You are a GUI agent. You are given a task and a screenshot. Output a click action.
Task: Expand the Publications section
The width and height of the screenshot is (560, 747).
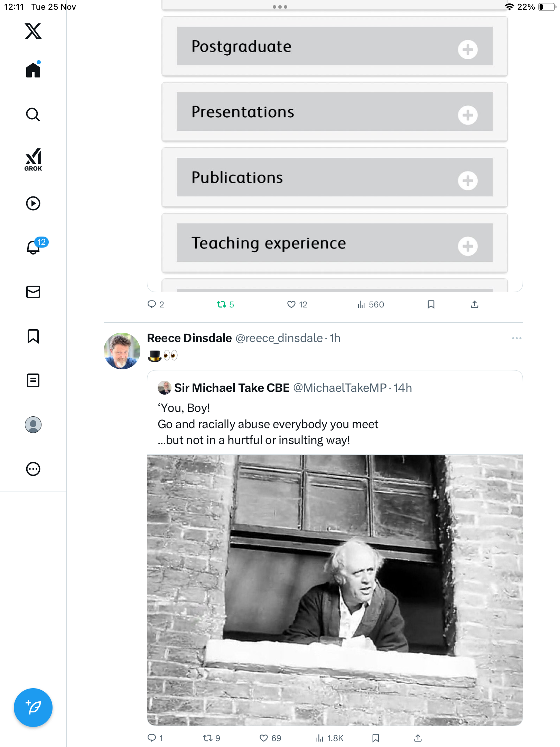tap(468, 181)
